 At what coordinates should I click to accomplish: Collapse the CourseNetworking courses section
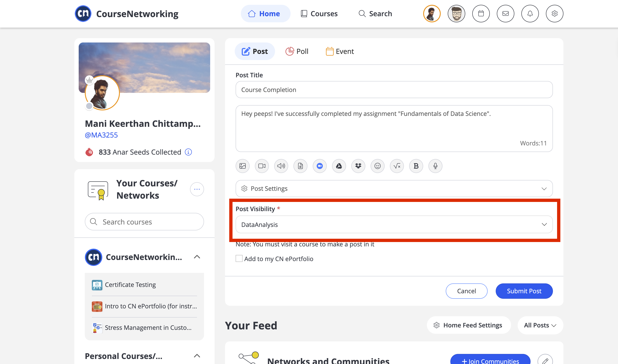coord(197,257)
